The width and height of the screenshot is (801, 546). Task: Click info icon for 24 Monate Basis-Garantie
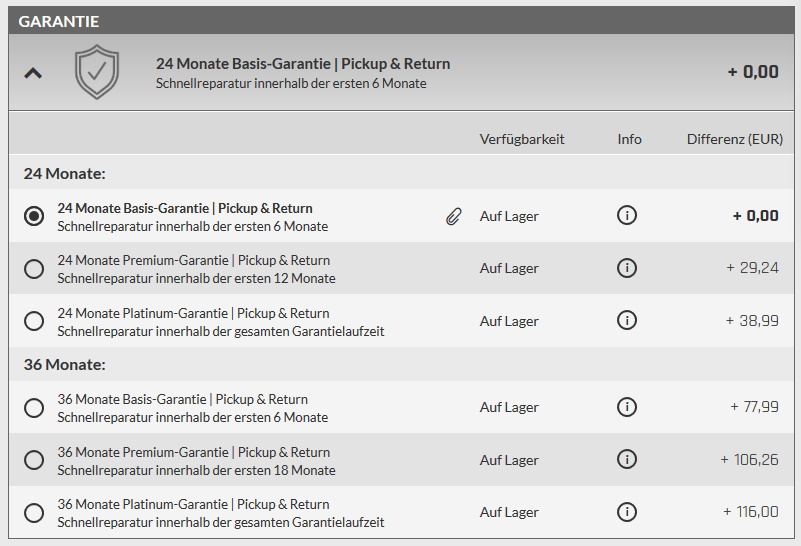(627, 216)
